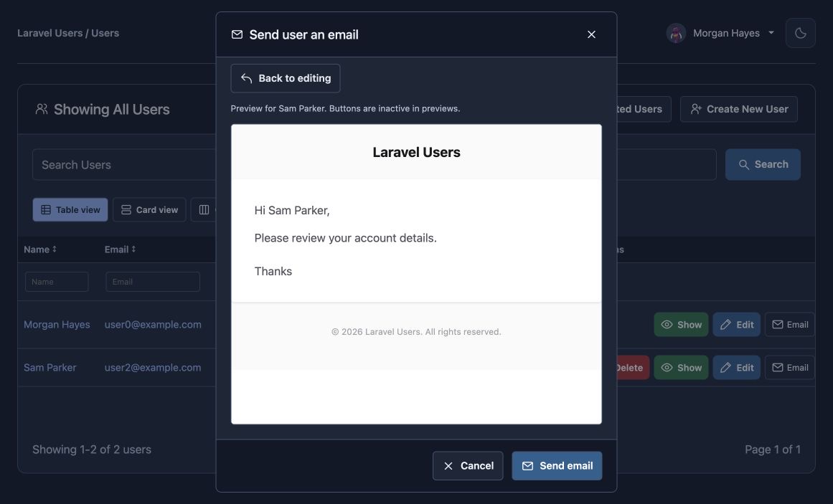Switch to Table view
The image size is (833, 504).
click(70, 210)
